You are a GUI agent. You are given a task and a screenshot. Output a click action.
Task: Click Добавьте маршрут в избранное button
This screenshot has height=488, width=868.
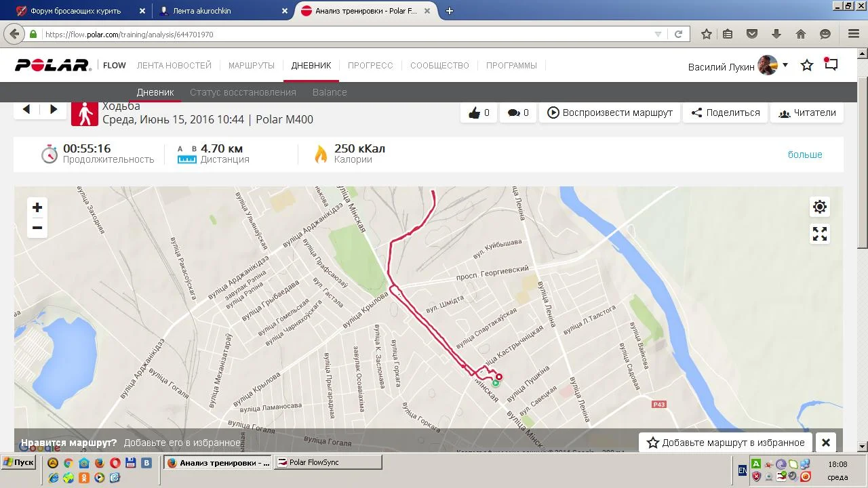click(726, 443)
